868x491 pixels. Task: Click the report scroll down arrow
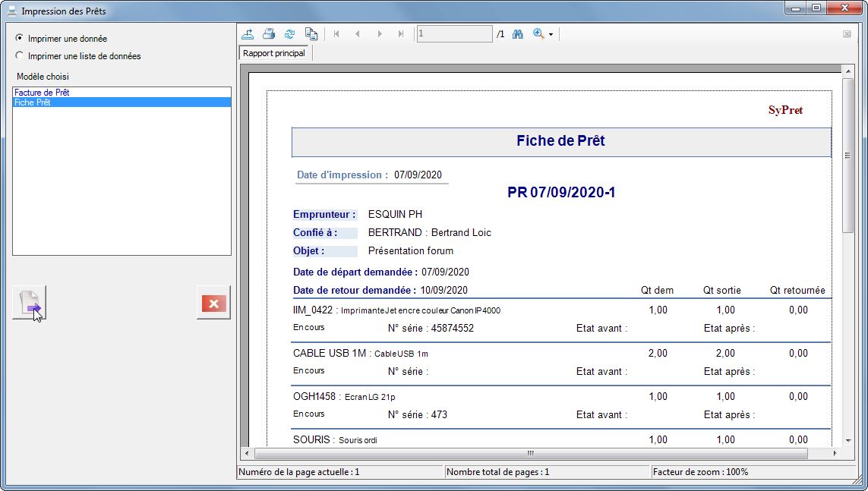[847, 441]
